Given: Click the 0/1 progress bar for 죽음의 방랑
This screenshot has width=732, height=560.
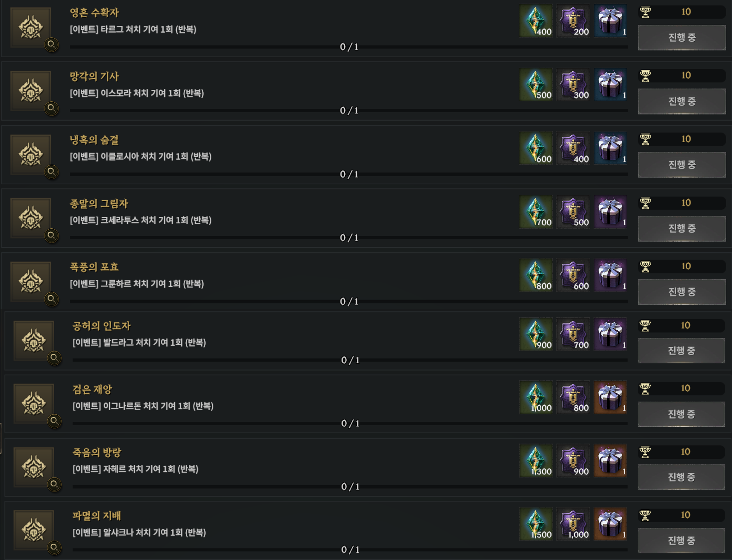Looking at the screenshot, I should click(x=350, y=487).
